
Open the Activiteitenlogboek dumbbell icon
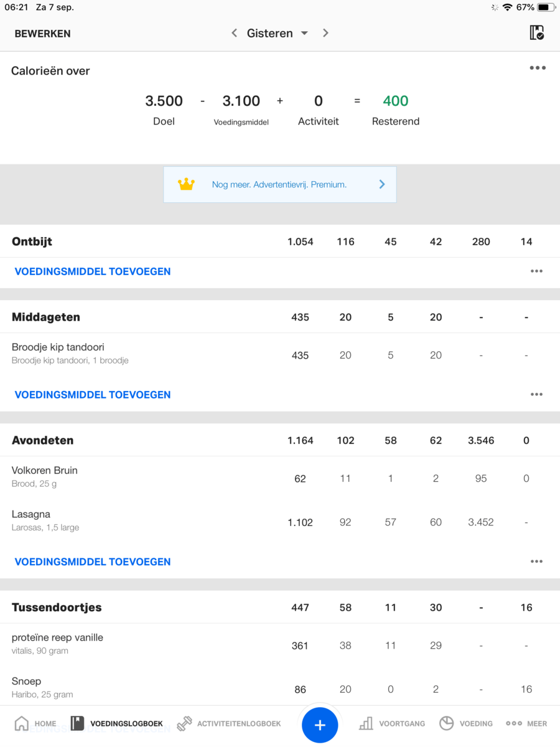[x=184, y=723]
